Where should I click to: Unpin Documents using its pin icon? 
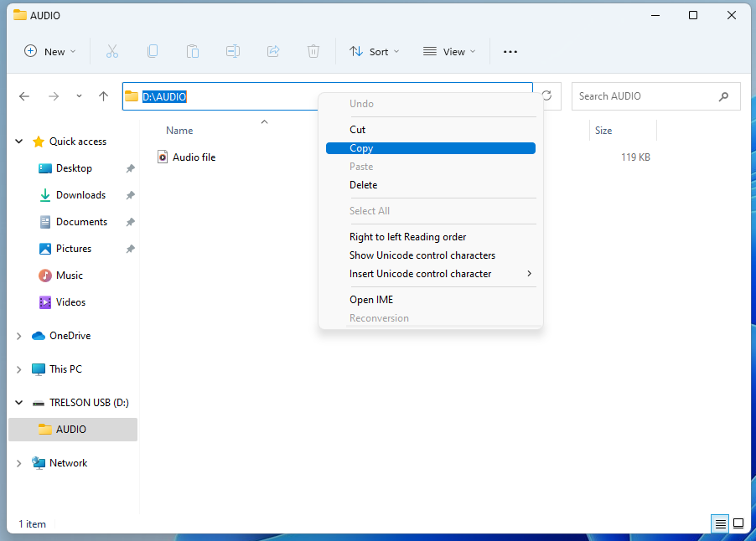(130, 222)
